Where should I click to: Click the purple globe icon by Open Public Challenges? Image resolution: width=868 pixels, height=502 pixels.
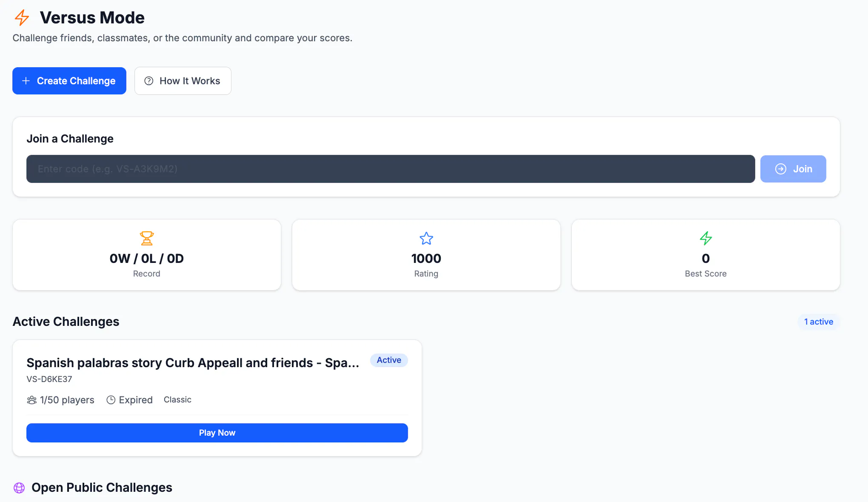19,488
